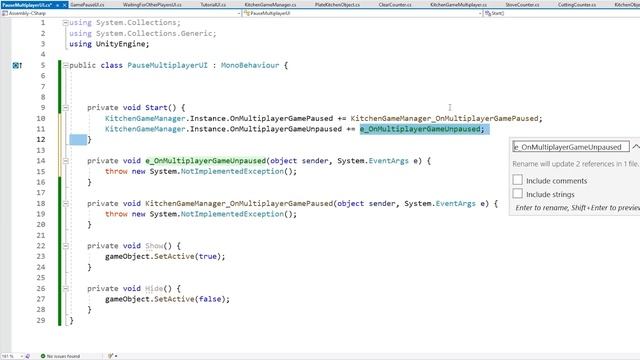Open the KitchenGameManager.cs tab
This screenshot has width=640, height=360.
(270, 4)
